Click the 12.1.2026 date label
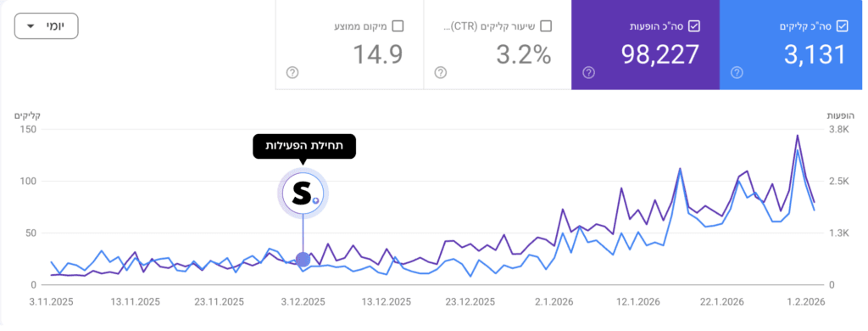The image size is (868, 331). (637, 302)
